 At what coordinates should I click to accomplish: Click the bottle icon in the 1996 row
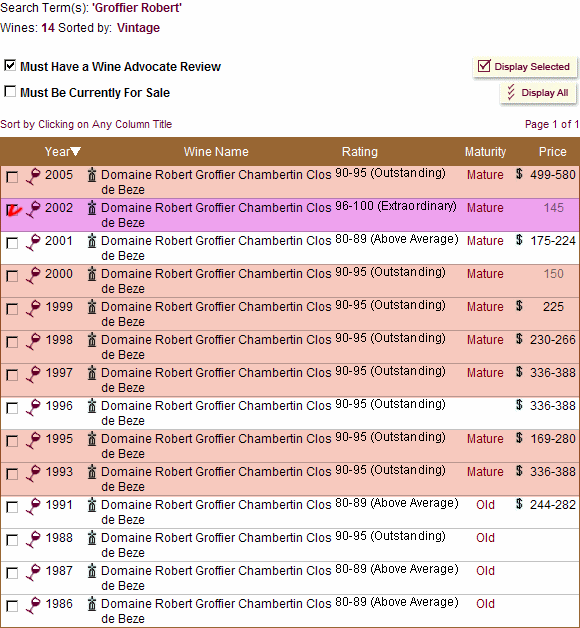tap(92, 406)
